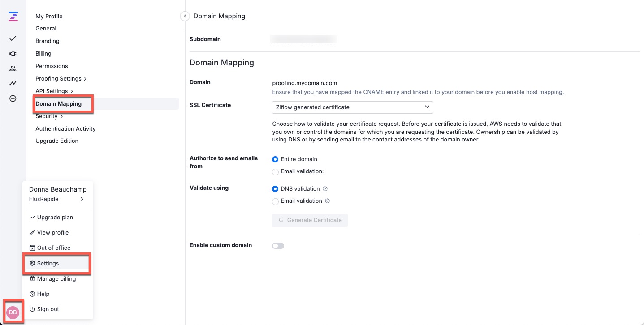This screenshot has height=325, width=644.
Task: Select Settings from the account menu
Action: coord(48,263)
